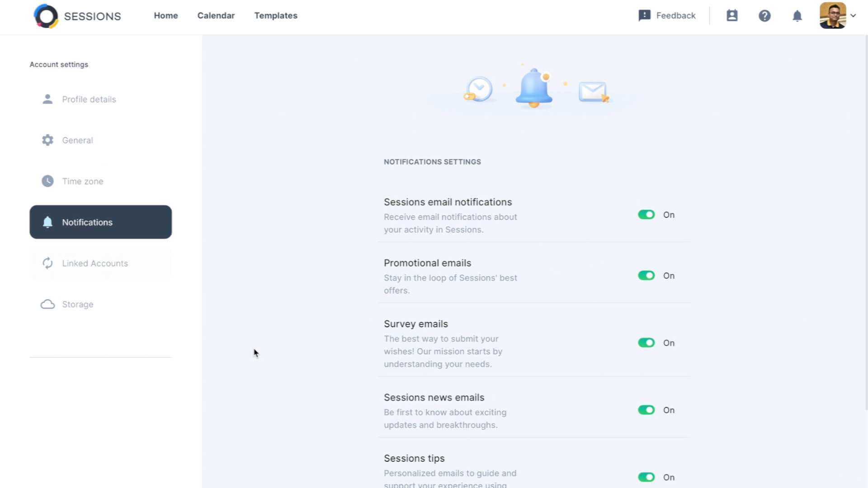Select the Notifications sidebar tab
Viewport: 868px width, 488px height.
tap(100, 222)
